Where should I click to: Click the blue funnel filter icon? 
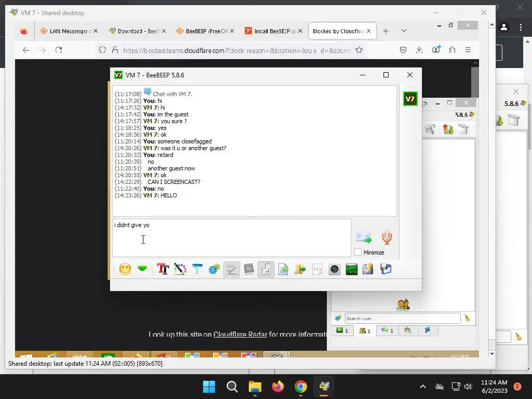point(197,269)
